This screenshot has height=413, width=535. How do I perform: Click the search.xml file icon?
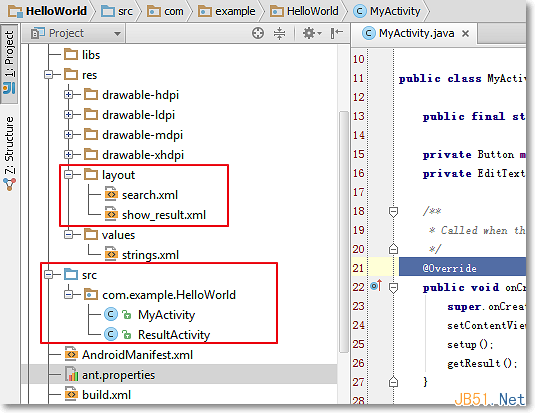click(111, 194)
